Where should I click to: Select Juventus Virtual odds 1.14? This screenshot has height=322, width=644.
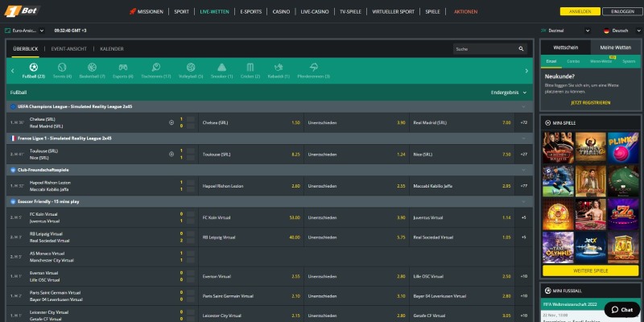pyautogui.click(x=462, y=217)
